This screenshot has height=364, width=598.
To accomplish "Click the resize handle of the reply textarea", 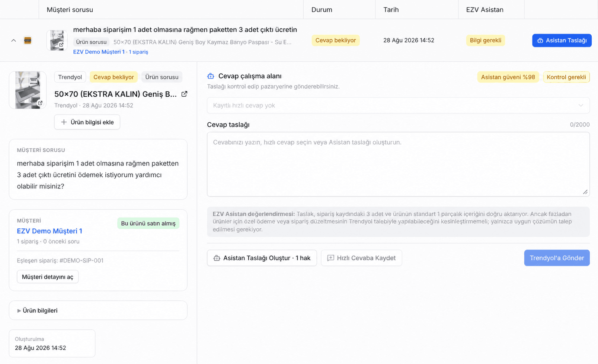I will (585, 192).
